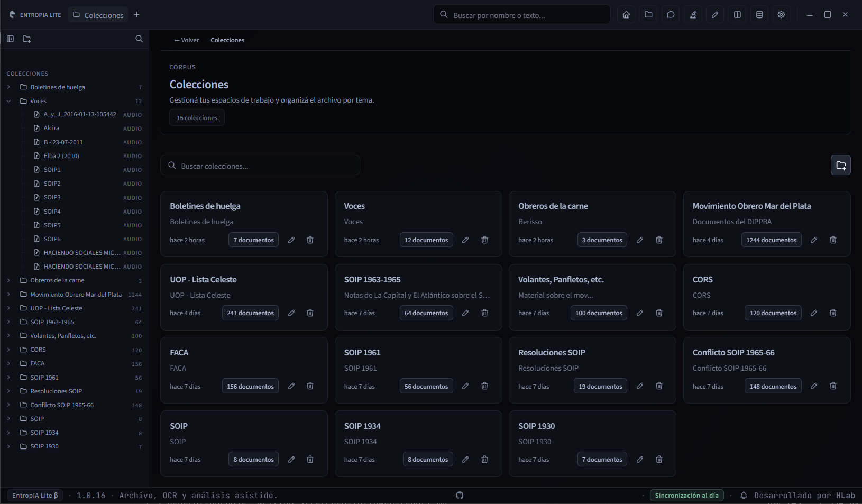Click the Colecciones breadcrumb

coord(227,40)
